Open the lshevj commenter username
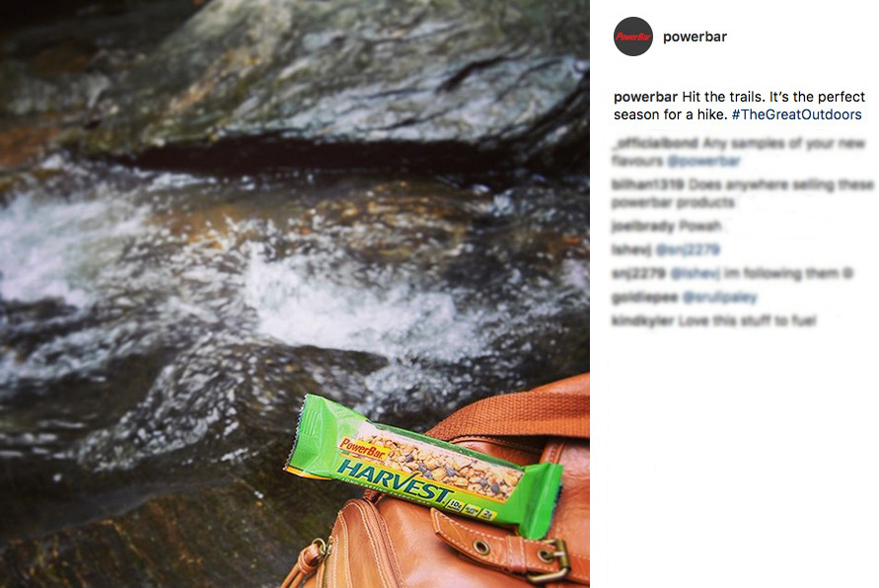 click(631, 250)
